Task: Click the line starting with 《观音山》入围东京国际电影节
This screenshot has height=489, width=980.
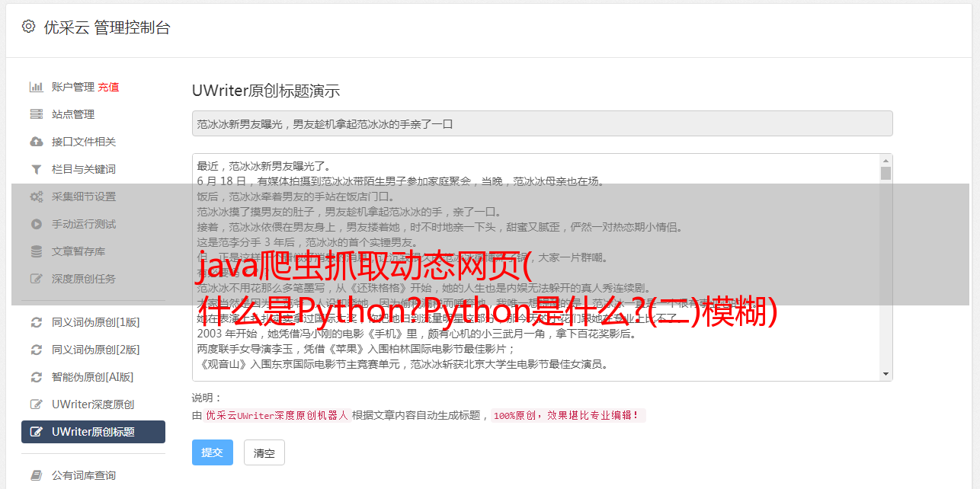Action: point(402,364)
